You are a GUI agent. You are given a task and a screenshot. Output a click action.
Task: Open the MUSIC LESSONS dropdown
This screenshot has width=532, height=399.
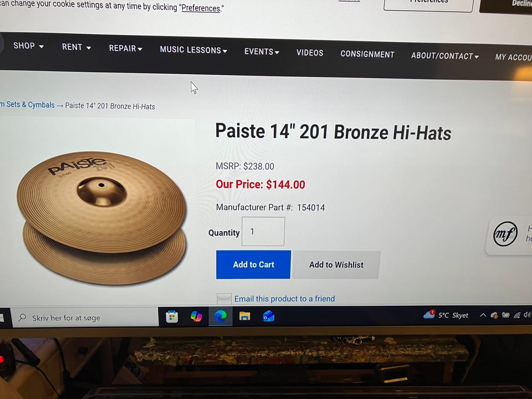coord(193,50)
